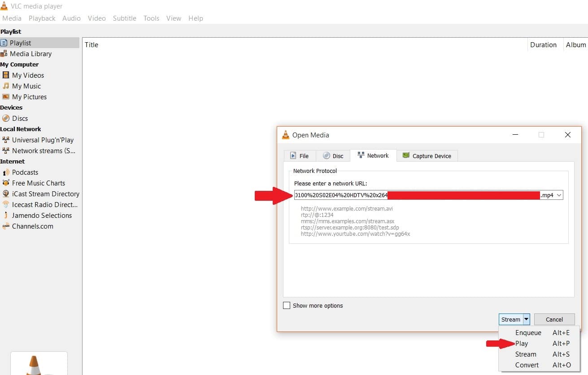The width and height of the screenshot is (588, 375).
Task: Click the Podcasts icon
Action: [x=6, y=172]
